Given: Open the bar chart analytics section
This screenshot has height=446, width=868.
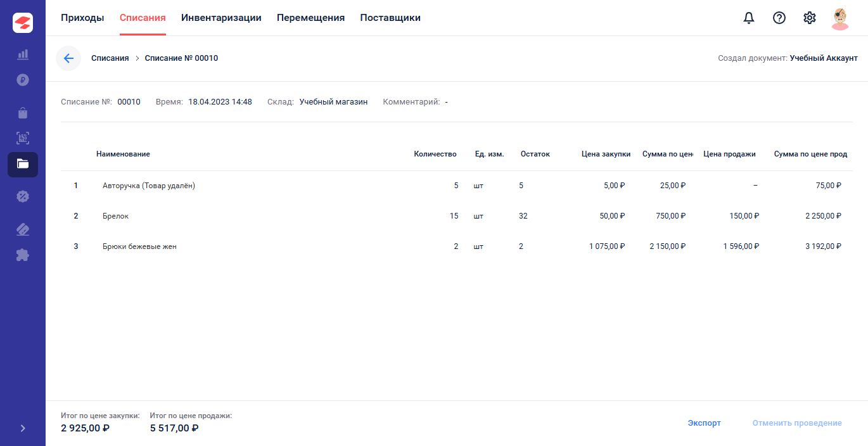Looking at the screenshot, I should tap(23, 54).
